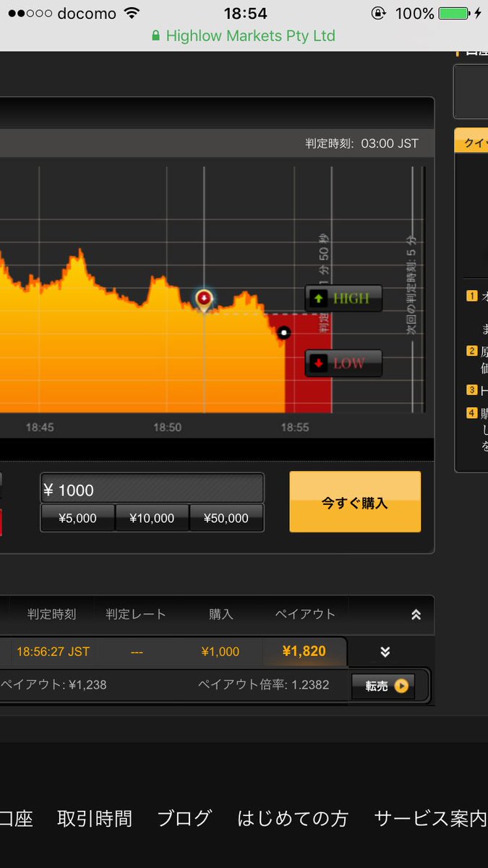Click the 購入 column header
This screenshot has height=868, width=488.
tap(221, 614)
